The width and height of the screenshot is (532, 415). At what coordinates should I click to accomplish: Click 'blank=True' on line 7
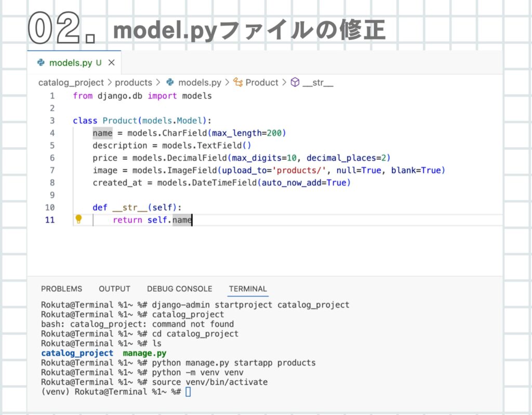(x=416, y=170)
